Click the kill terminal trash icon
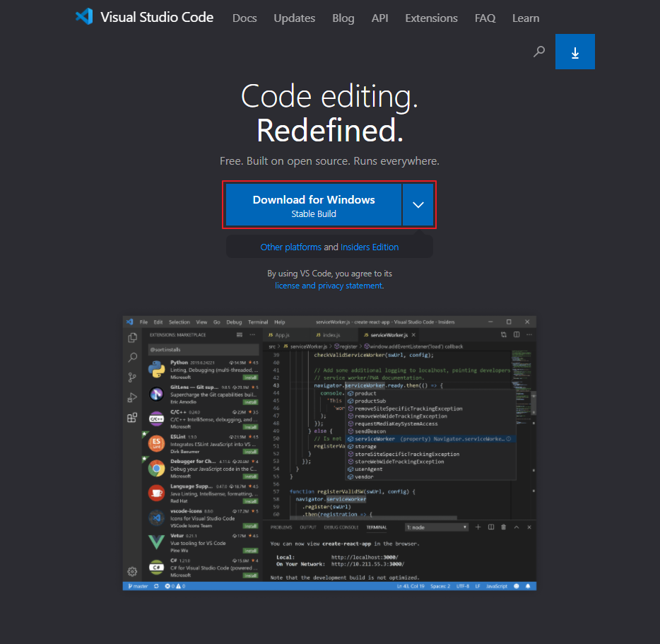 pyautogui.click(x=503, y=527)
